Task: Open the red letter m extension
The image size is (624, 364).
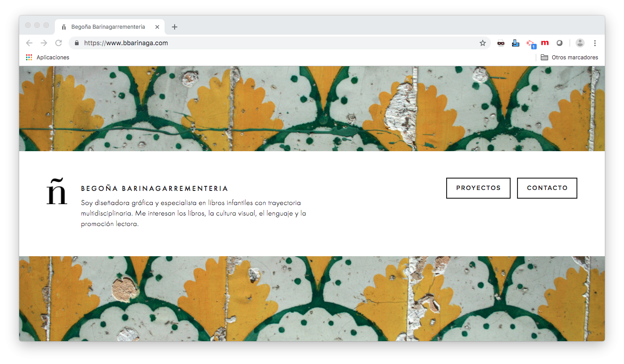Action: [x=545, y=43]
